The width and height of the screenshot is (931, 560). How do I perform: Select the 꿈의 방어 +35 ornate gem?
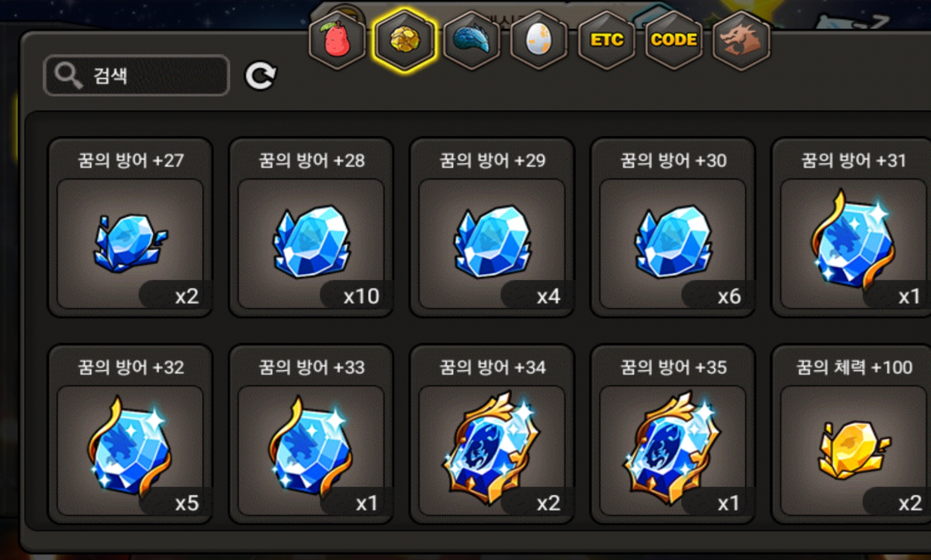click(673, 434)
